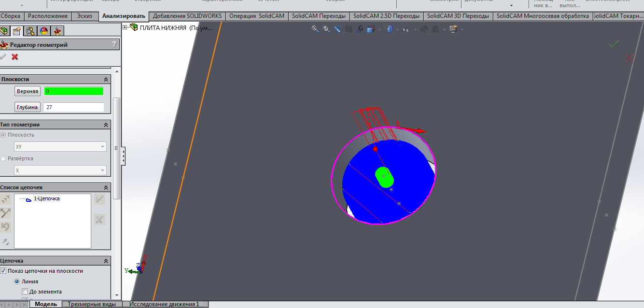
Task: Toggle Показ цепочки на плоскости checkbox
Action: pos(3,271)
